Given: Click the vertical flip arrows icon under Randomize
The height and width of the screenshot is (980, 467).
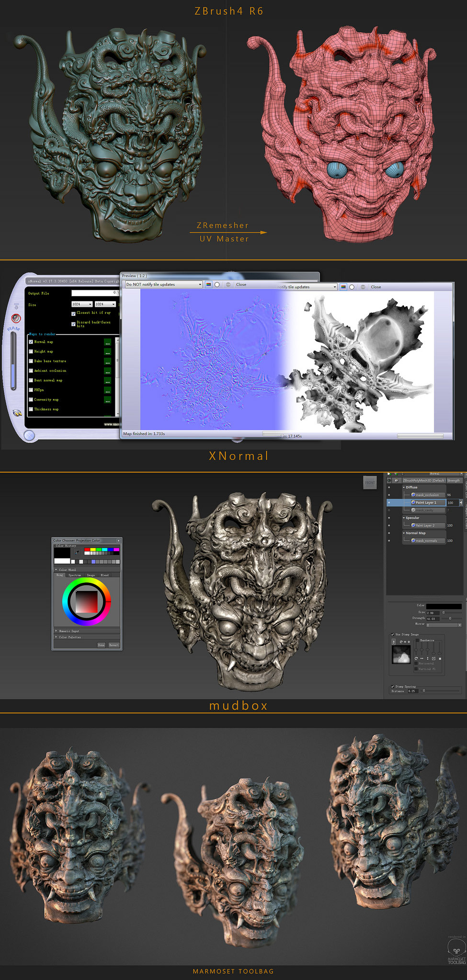Looking at the screenshot, I should tap(428, 658).
